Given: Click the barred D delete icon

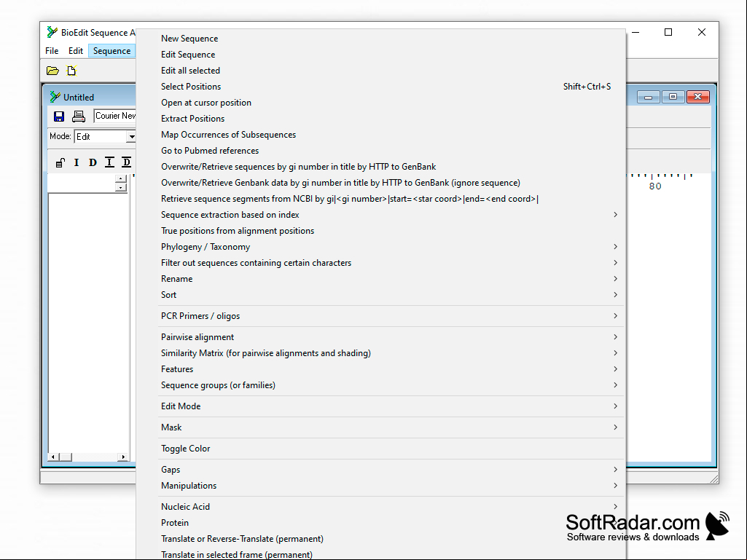Looking at the screenshot, I should [126, 162].
